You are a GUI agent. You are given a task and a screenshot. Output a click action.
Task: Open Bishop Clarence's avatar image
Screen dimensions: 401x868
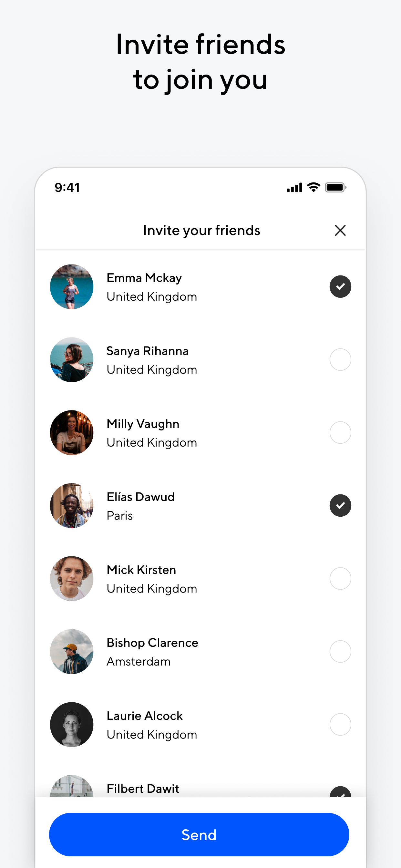coord(71,651)
